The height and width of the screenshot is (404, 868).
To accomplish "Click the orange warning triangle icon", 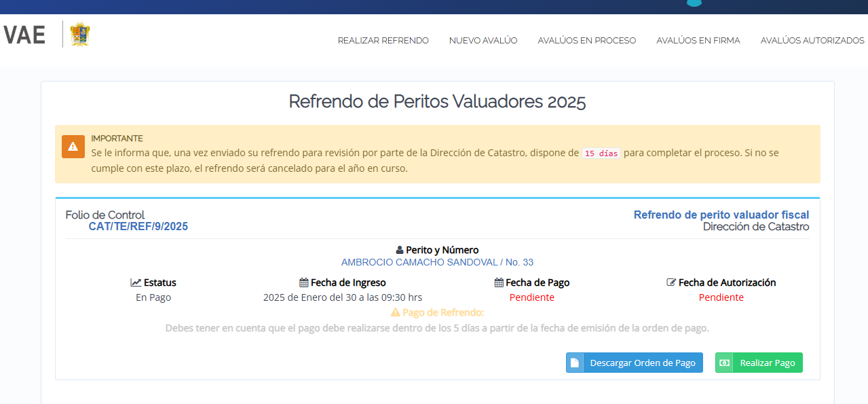I will (73, 146).
